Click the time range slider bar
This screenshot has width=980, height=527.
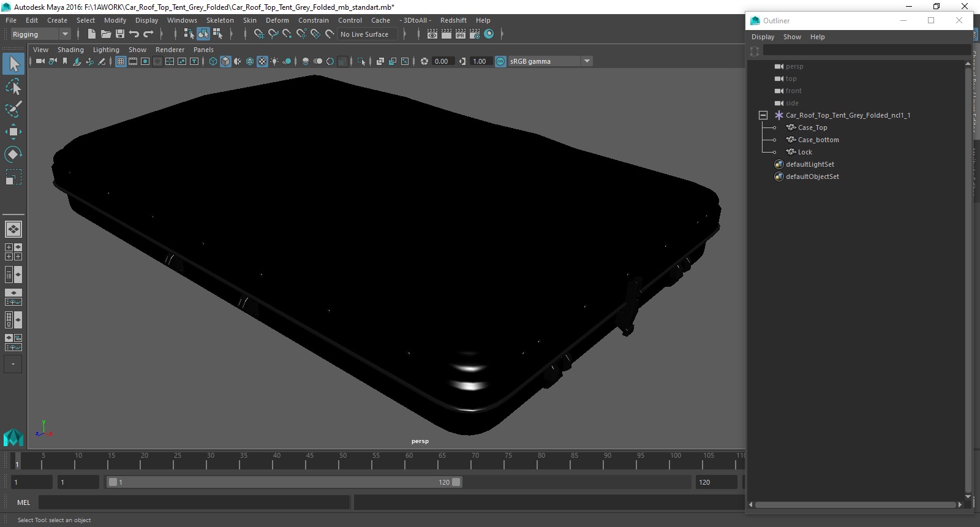[x=284, y=482]
